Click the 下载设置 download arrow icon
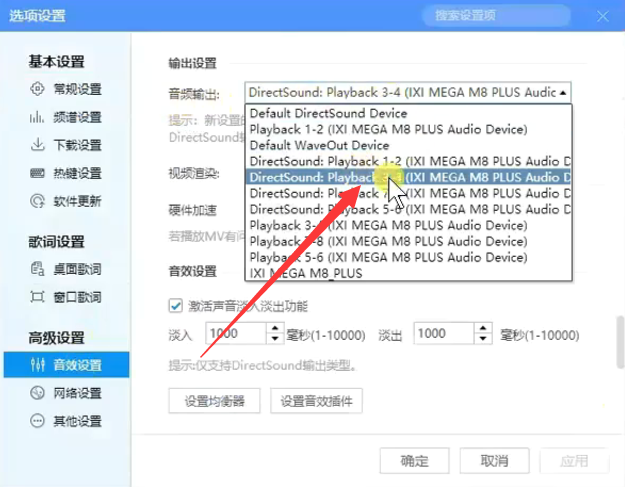625x487 pixels. tap(37, 145)
